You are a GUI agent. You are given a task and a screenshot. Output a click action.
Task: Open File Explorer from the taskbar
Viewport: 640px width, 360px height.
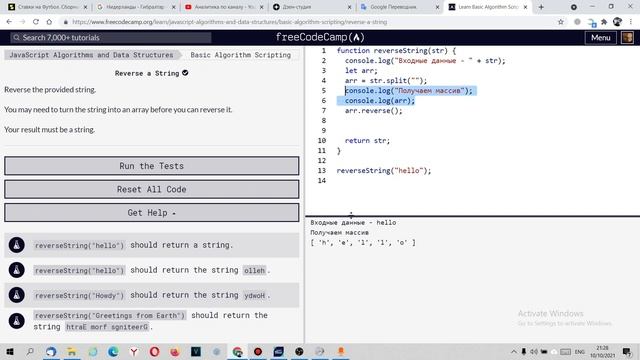click(72, 351)
